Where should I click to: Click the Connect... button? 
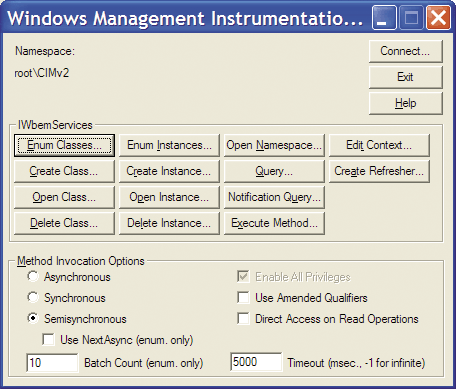point(406,51)
